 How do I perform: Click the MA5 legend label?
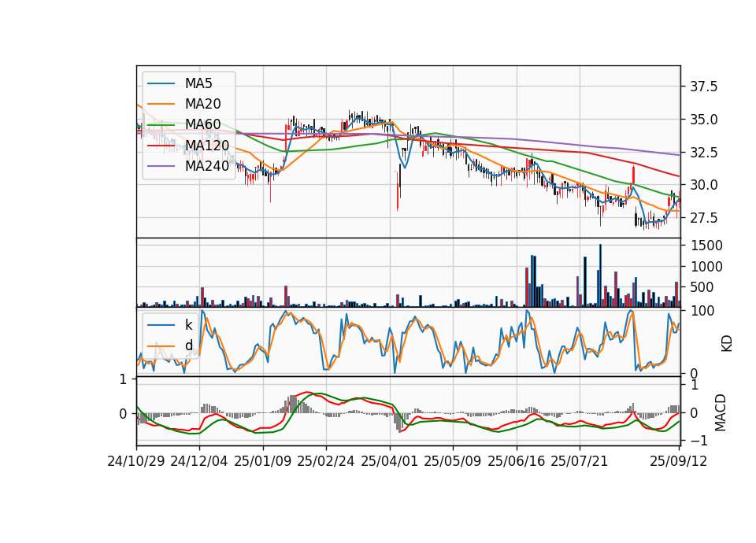(x=198, y=83)
